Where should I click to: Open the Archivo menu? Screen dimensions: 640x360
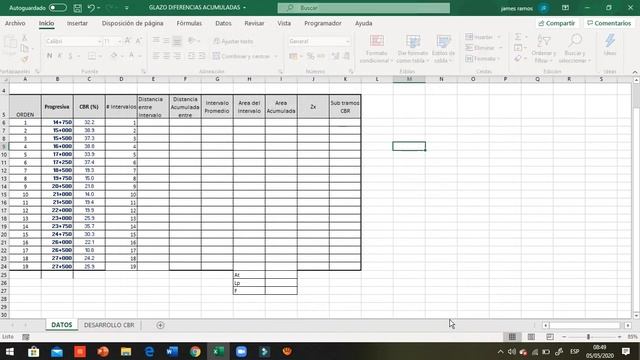tap(15, 23)
